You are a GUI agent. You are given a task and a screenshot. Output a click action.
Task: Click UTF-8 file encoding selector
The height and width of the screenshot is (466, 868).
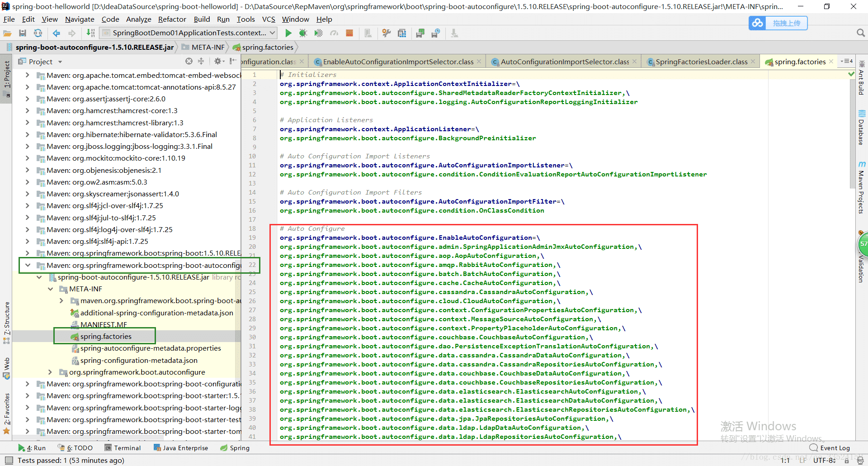pos(824,460)
